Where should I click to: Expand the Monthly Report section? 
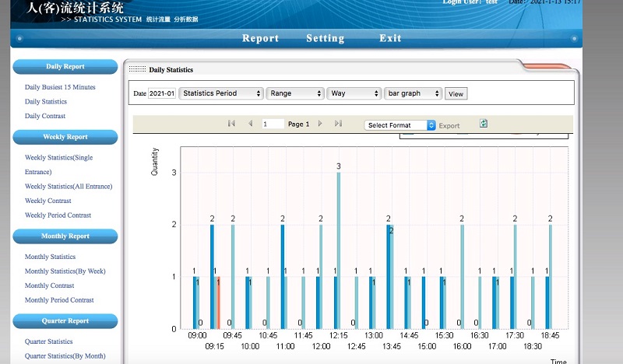pos(65,236)
